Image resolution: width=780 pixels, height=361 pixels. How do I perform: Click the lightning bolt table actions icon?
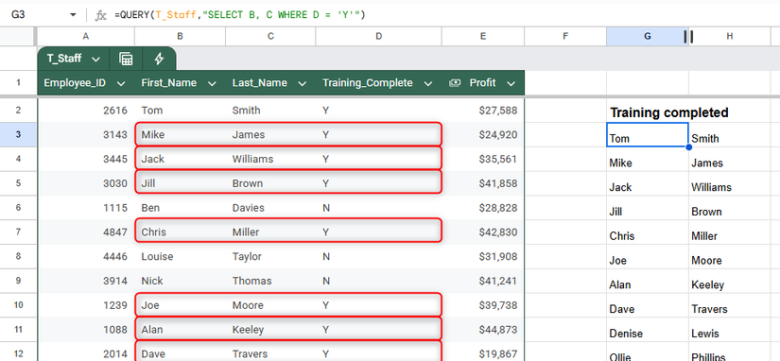point(159,59)
